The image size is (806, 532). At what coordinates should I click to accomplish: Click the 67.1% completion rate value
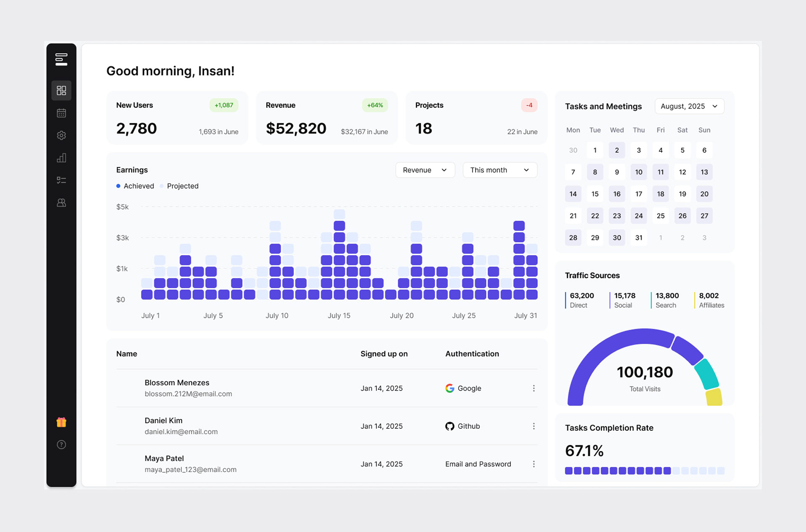click(x=584, y=451)
